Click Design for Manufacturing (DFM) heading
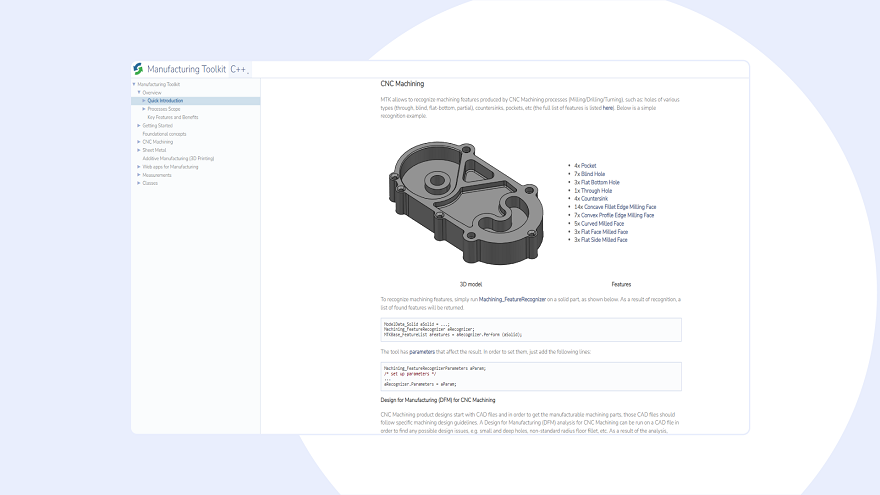 [438, 400]
